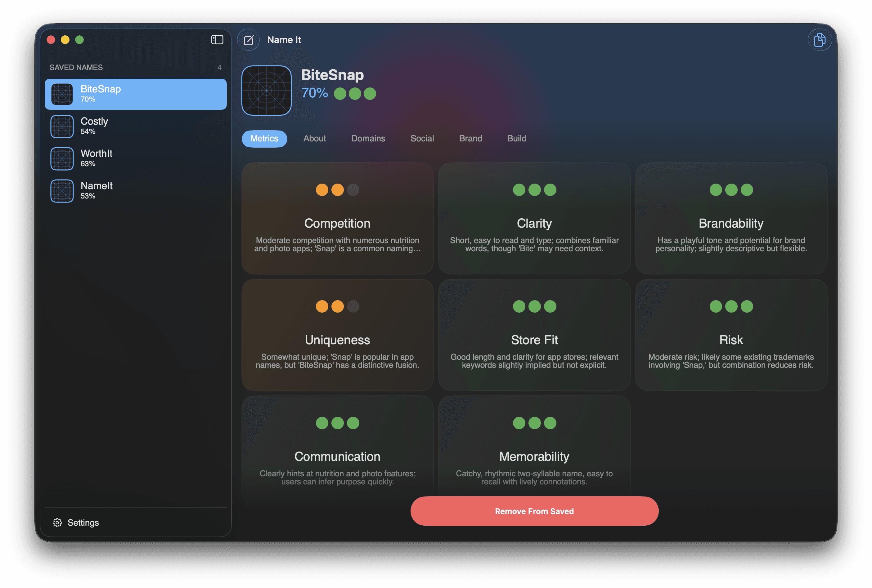Click the Competition metric card
Viewport: 872px width, 588px height.
tap(337, 218)
